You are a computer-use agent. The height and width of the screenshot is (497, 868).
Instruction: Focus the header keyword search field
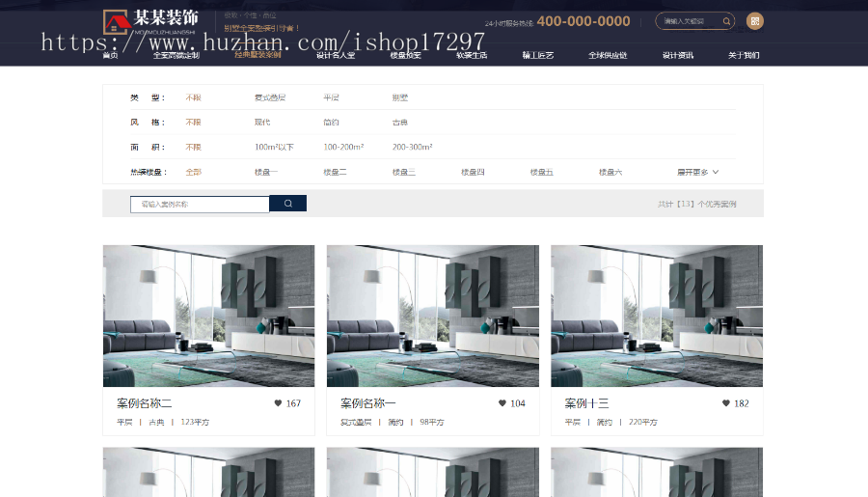(690, 21)
